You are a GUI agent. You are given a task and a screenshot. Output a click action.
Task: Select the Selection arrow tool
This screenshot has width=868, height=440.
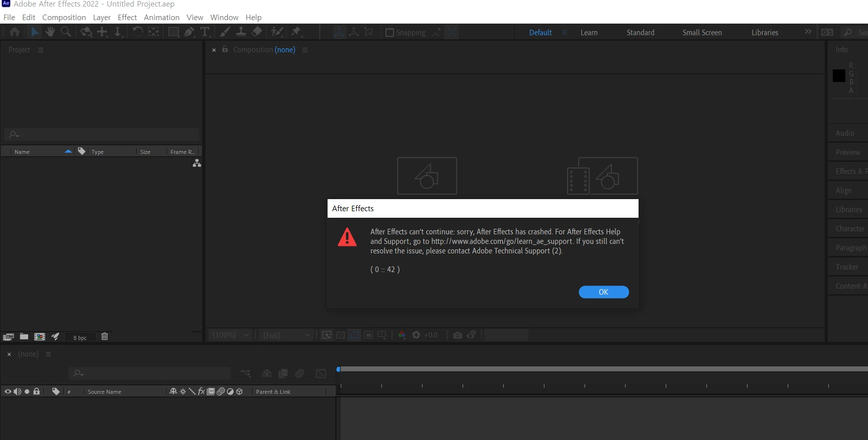35,32
